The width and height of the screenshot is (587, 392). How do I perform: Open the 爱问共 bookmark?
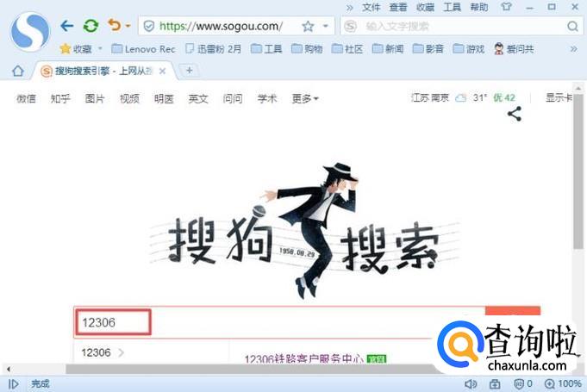[x=514, y=49]
